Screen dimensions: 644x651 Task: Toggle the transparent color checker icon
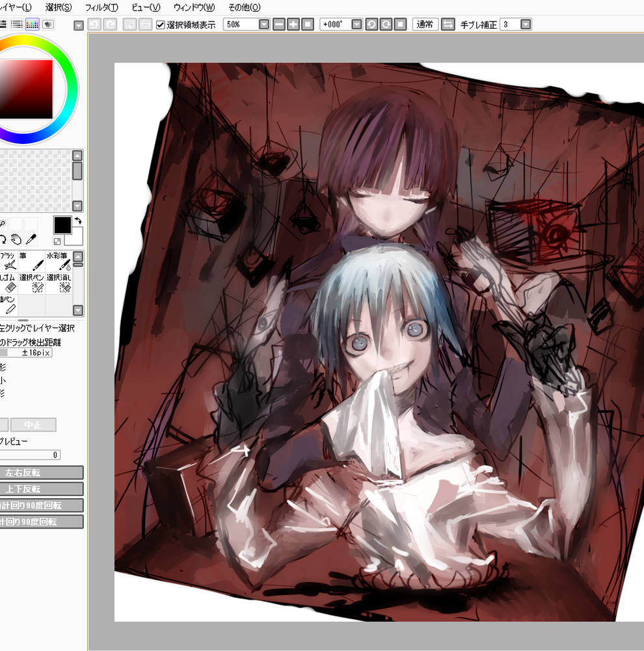coord(57,242)
